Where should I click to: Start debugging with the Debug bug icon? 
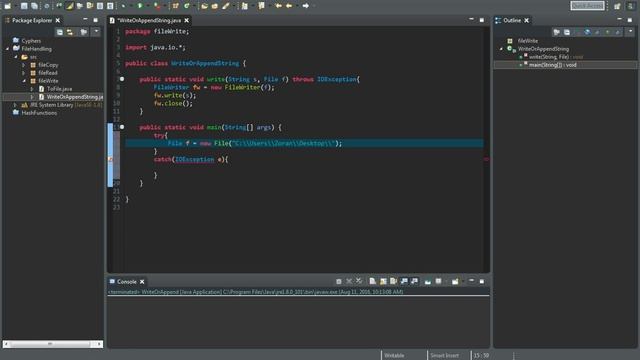click(123, 6)
